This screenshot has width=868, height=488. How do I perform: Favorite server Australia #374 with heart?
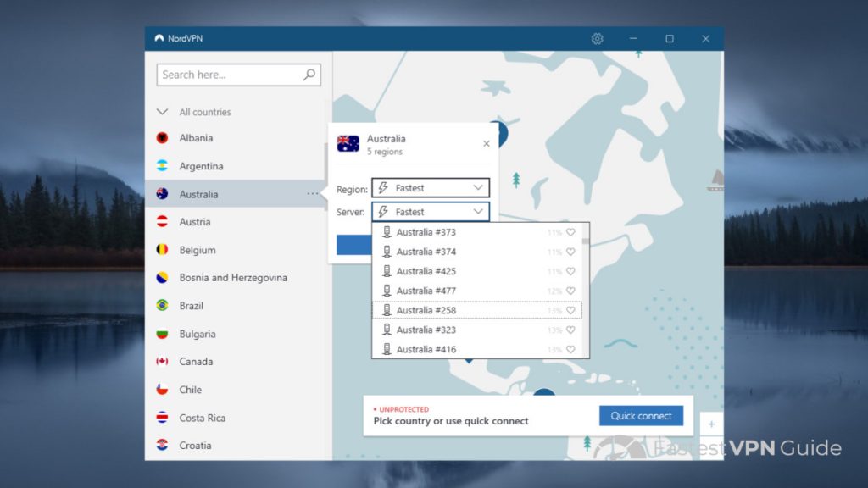(570, 252)
